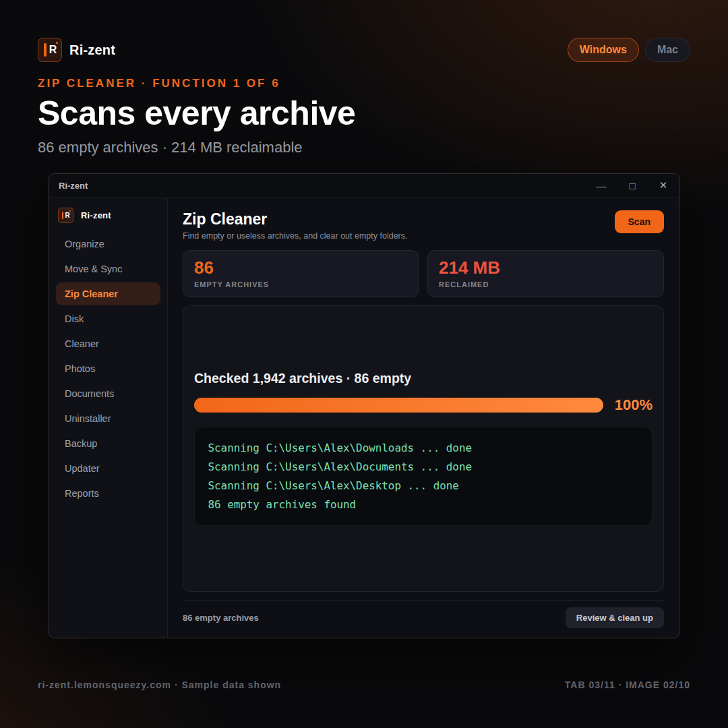This screenshot has height=728, width=728.
Task: Click the ri-zent.lemonsqueezy.com footer text
Action: tap(104, 685)
